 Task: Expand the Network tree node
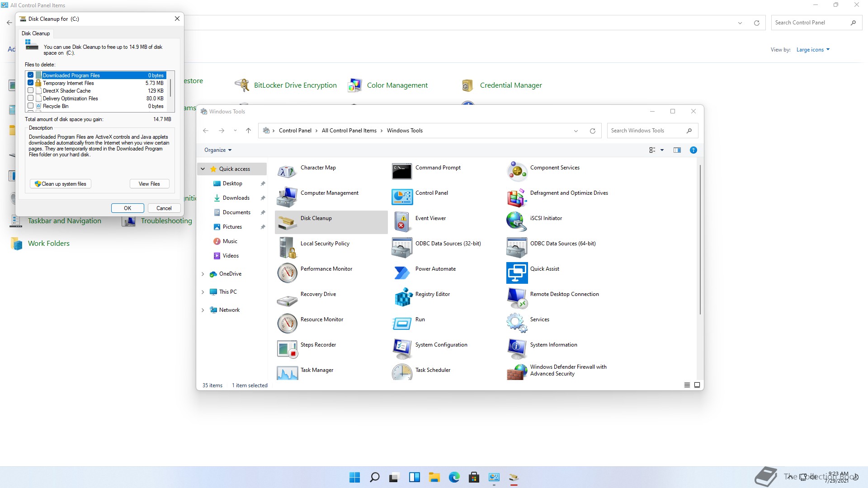point(203,310)
